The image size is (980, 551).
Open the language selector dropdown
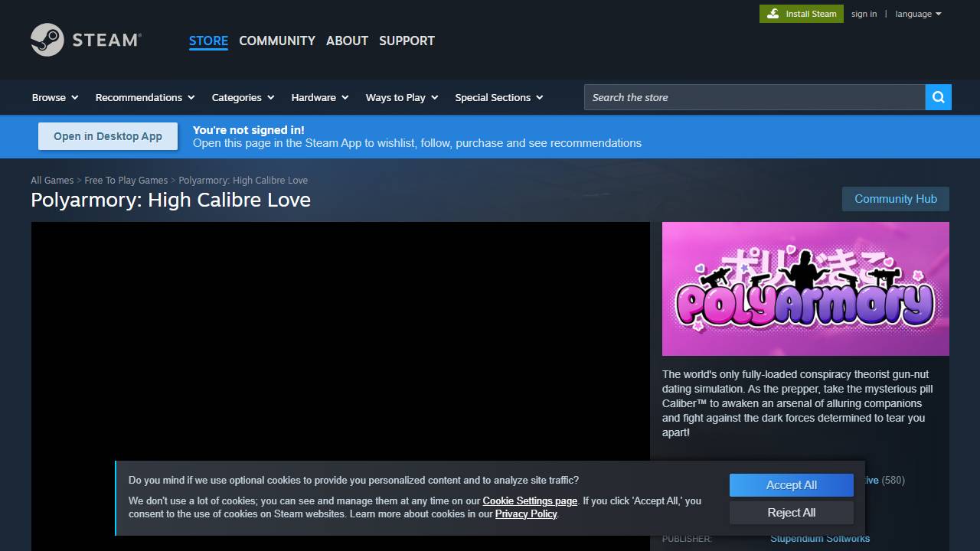pos(919,14)
